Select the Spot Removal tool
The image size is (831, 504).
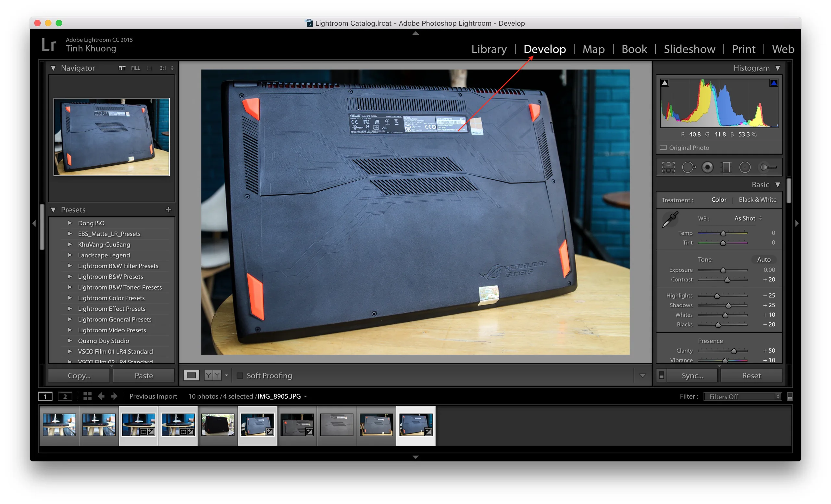click(688, 167)
